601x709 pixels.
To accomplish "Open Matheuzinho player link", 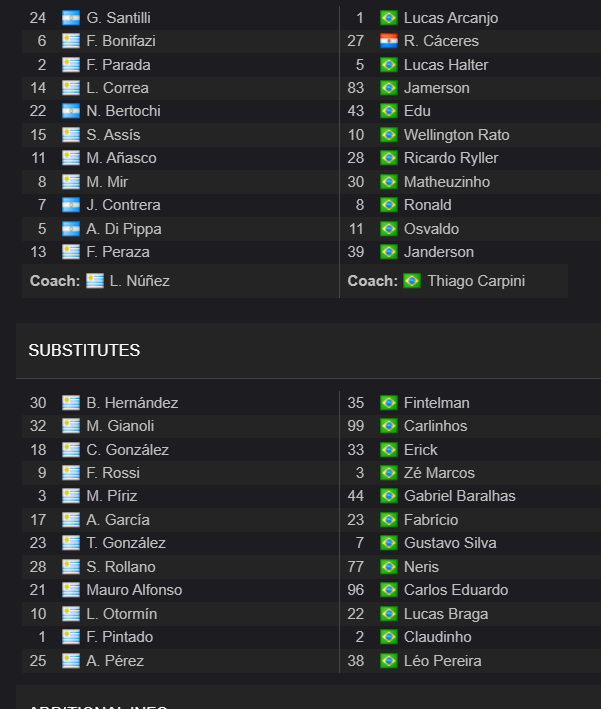I will coord(447,182).
